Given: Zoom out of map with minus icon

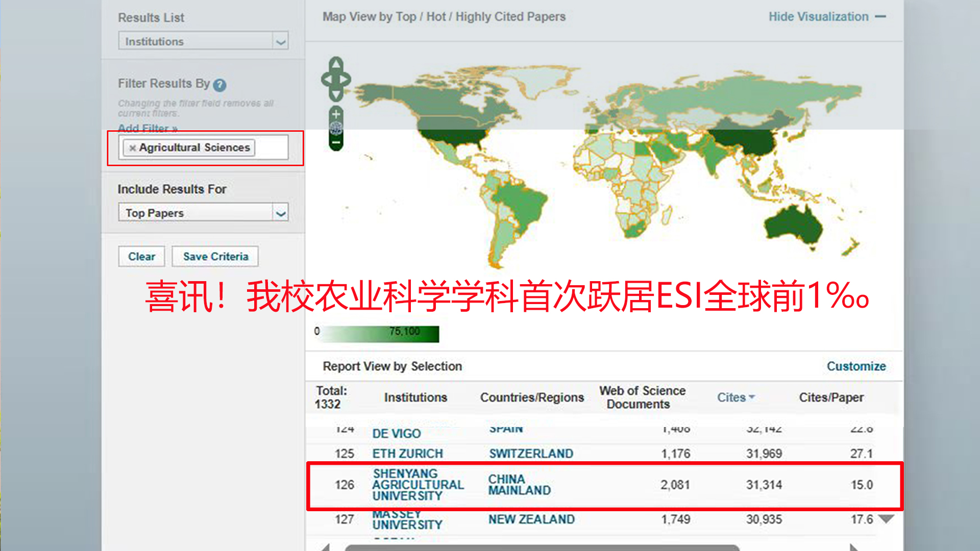Looking at the screenshot, I should [x=336, y=143].
